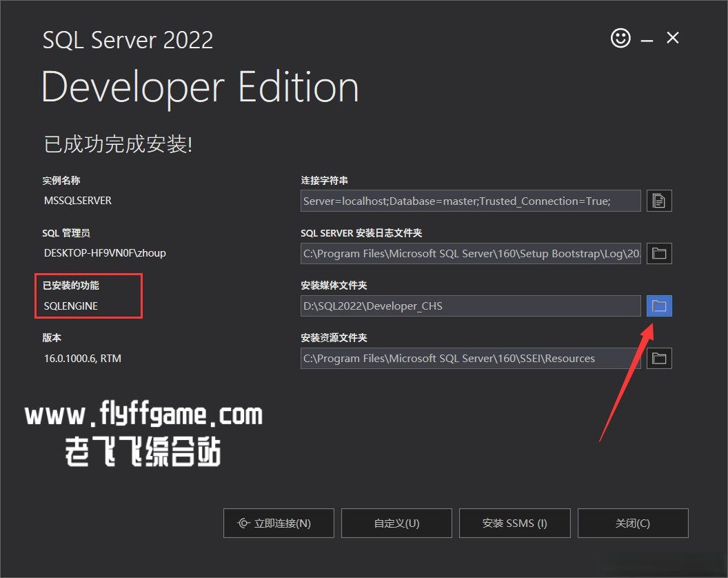Screen dimensions: 728x578
Task: Click the 关闭(C) button
Action: coord(633,524)
